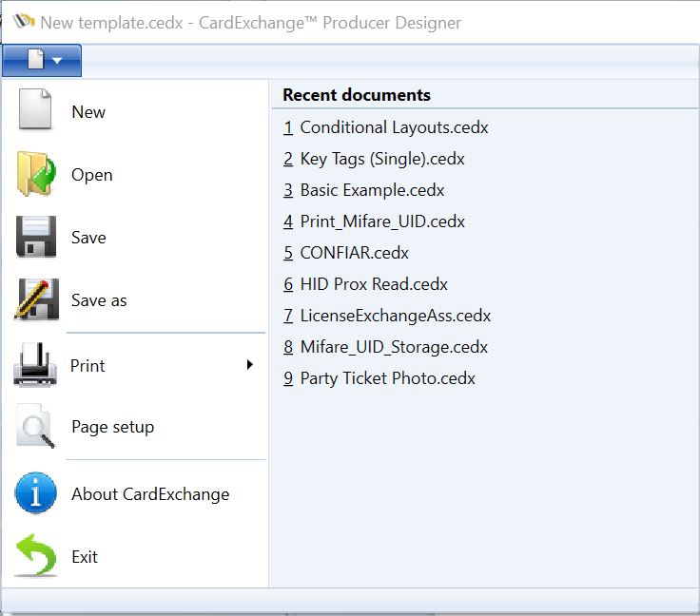Open recent file Print_Mifare_UID.cedx

pyautogui.click(x=374, y=221)
